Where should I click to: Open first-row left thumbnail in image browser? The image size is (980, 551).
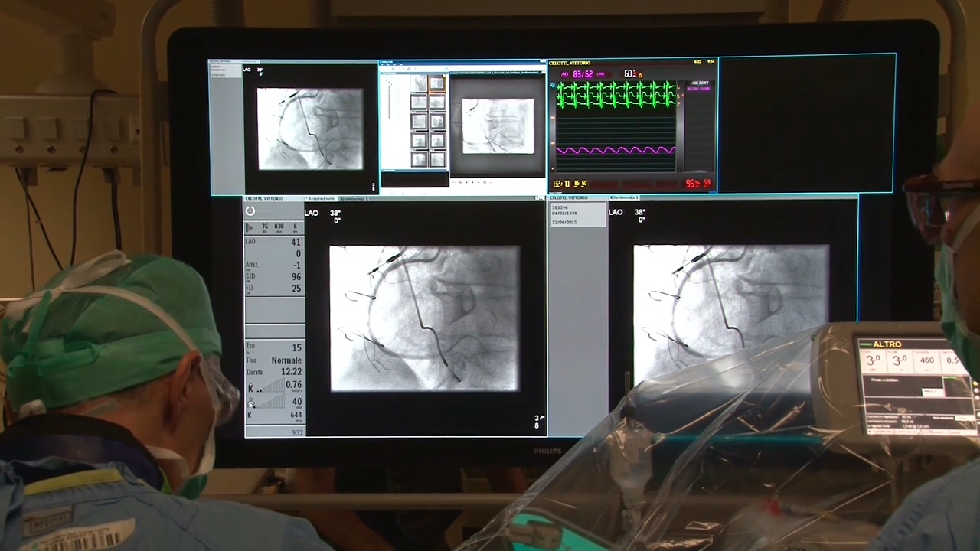pos(419,83)
